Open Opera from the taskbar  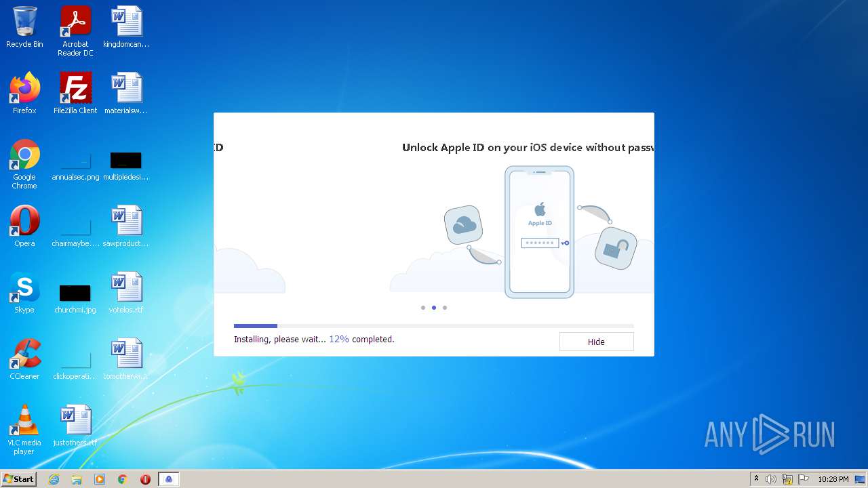click(x=145, y=479)
